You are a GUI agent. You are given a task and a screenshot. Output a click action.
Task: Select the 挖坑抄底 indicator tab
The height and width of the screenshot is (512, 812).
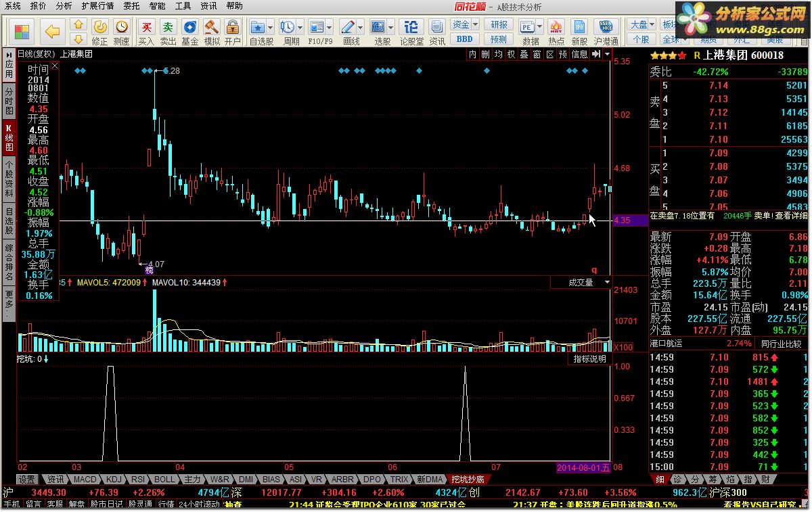pos(468,479)
